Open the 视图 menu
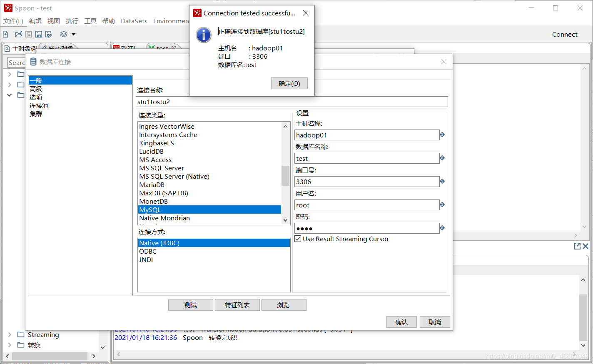The height and width of the screenshot is (364, 593). click(54, 21)
